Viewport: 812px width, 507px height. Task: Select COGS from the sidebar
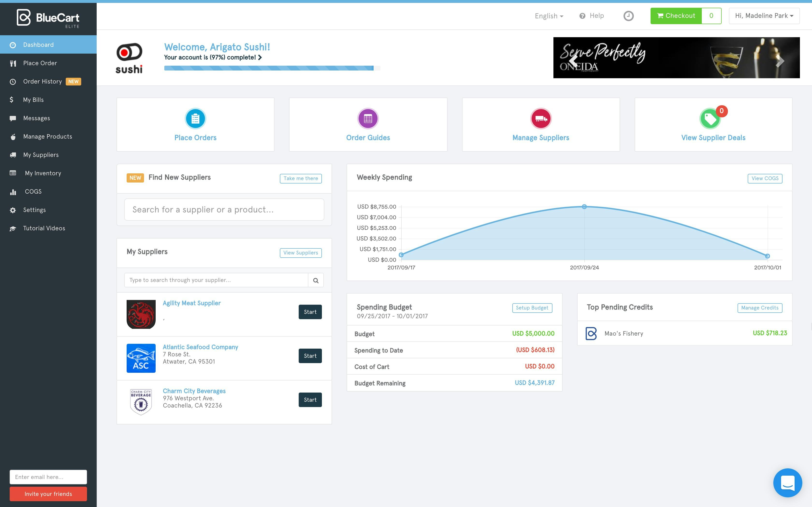[33, 191]
